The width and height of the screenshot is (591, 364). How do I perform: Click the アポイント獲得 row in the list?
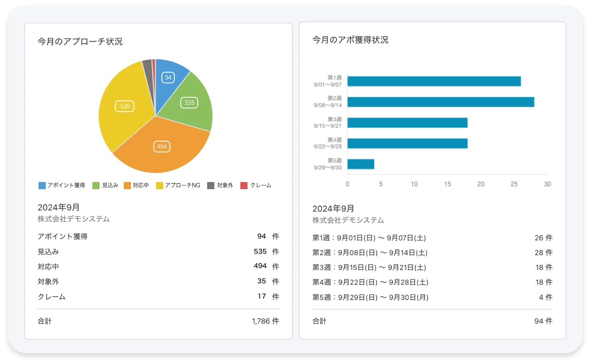pyautogui.click(x=158, y=236)
